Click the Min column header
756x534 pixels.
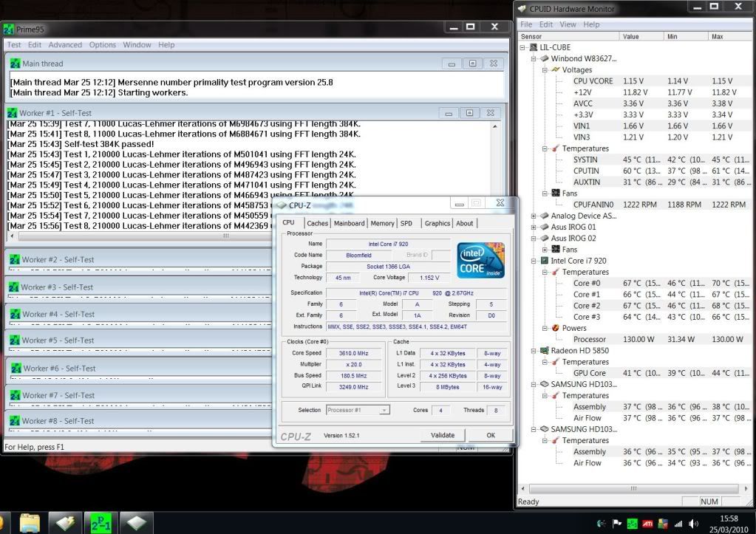pyautogui.click(x=686, y=37)
